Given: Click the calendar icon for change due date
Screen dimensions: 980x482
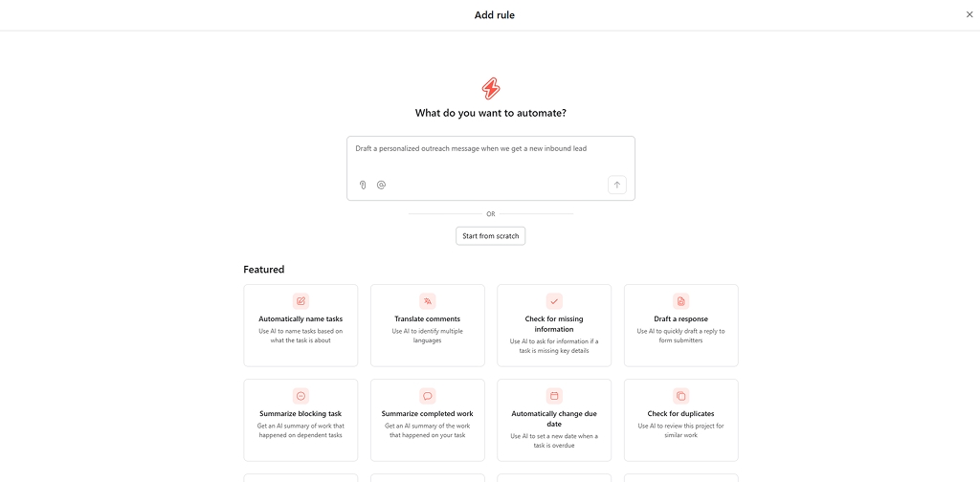Looking at the screenshot, I should (554, 396).
